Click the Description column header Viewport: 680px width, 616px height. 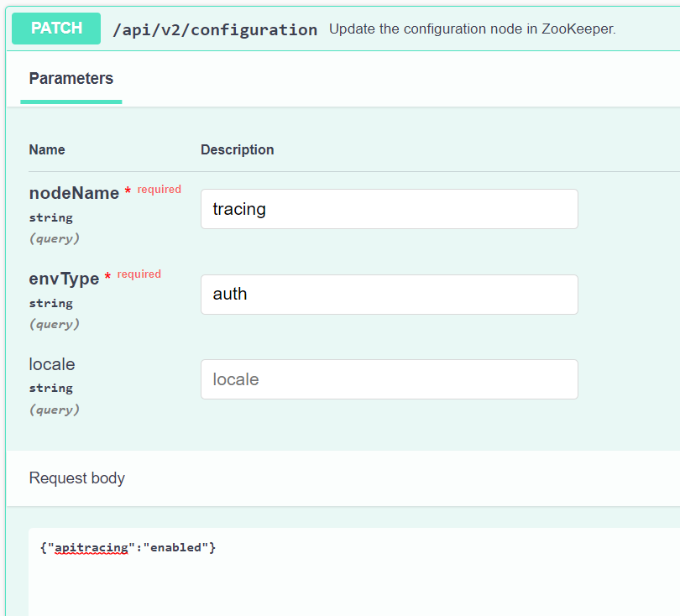point(237,149)
